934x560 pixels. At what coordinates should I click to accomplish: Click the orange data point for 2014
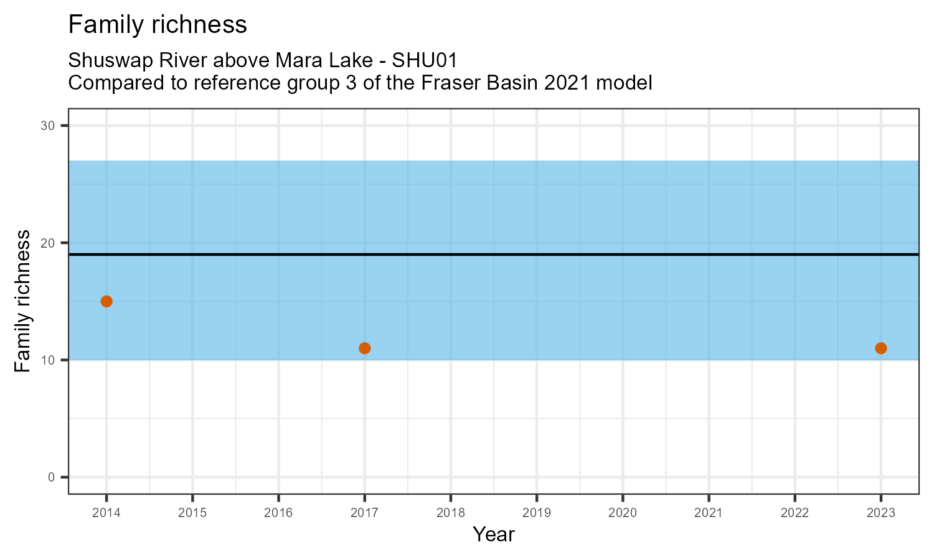tap(106, 301)
